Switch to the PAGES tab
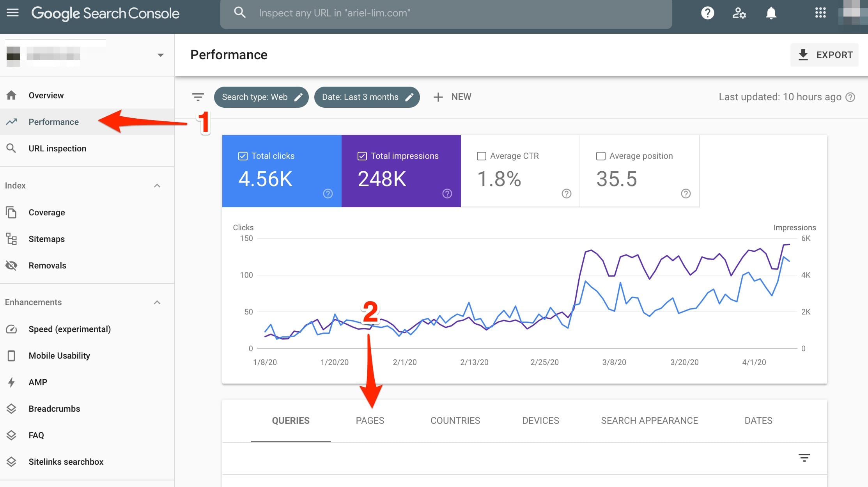The height and width of the screenshot is (487, 868). (x=370, y=421)
